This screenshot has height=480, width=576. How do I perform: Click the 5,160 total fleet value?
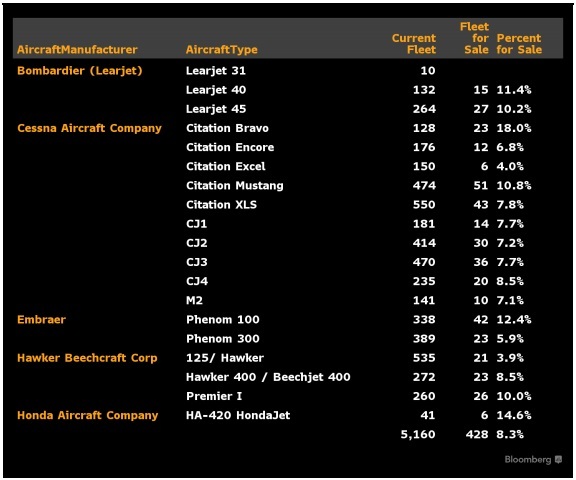point(418,434)
